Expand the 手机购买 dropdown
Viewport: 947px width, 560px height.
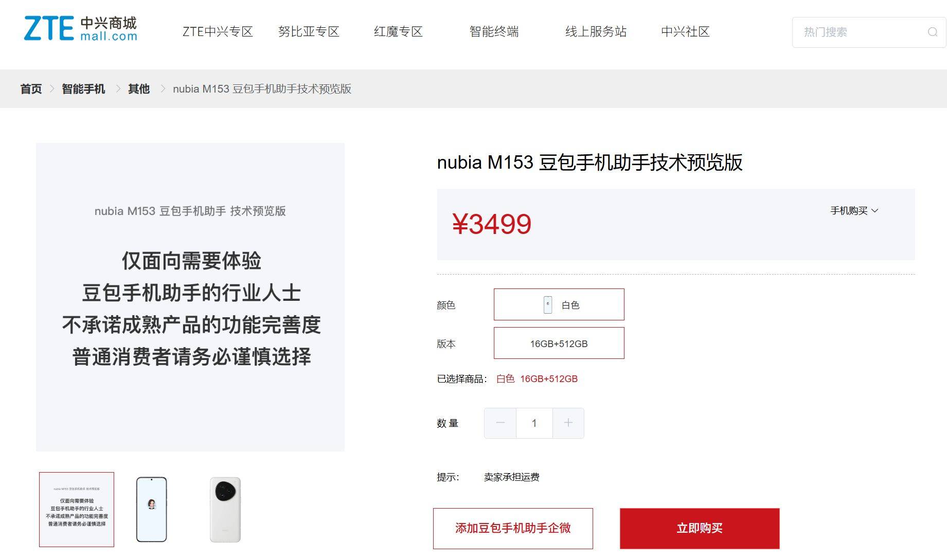click(x=854, y=211)
